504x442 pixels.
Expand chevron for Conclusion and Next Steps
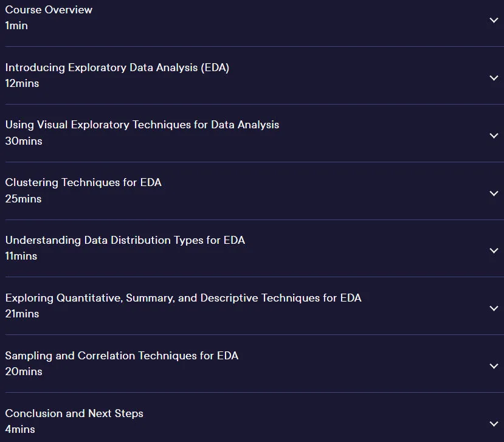tap(494, 424)
